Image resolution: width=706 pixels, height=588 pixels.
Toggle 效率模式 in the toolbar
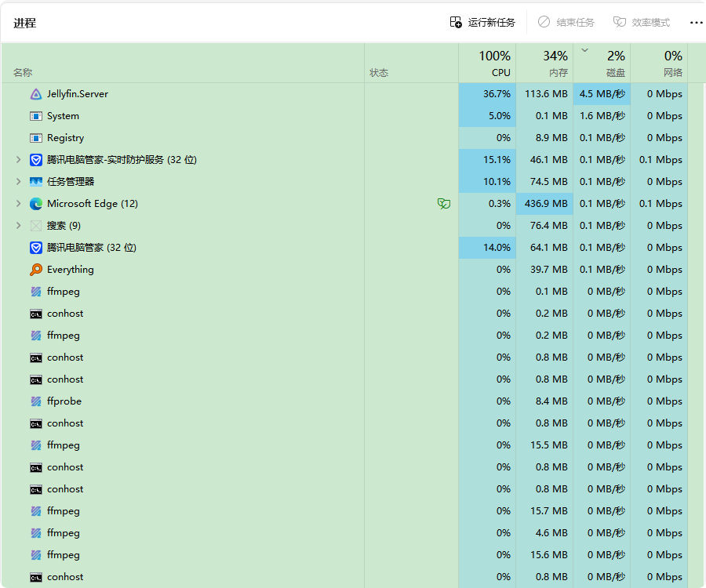642,23
